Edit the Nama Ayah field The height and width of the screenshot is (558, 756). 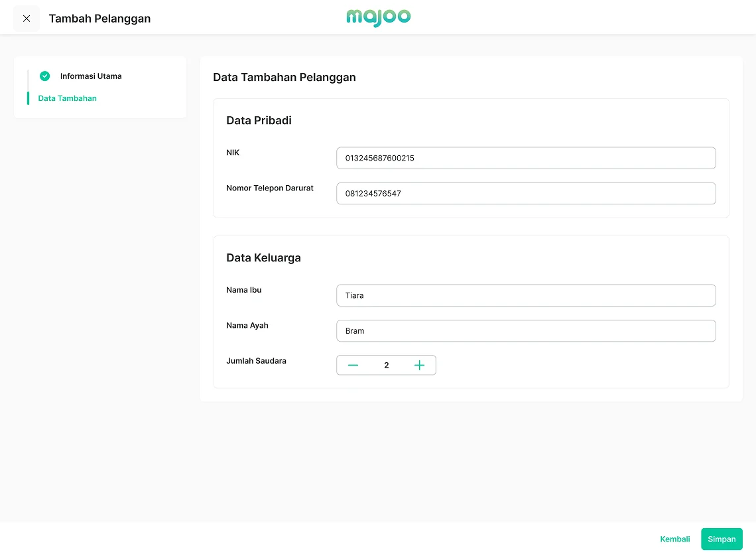[526, 331]
